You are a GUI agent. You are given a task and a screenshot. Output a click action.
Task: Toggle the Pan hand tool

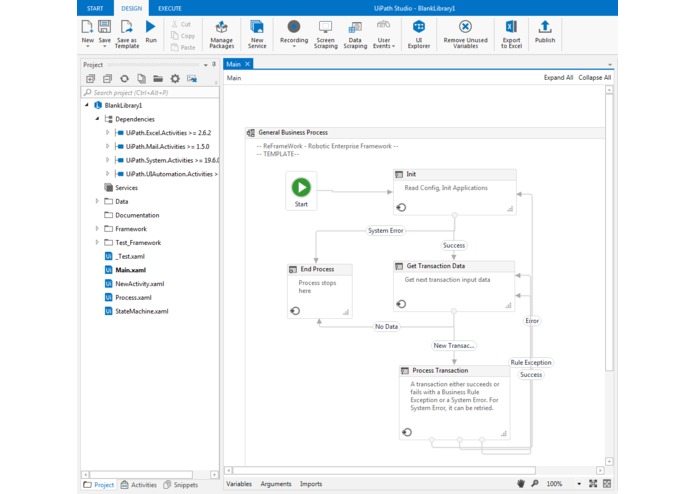point(521,483)
